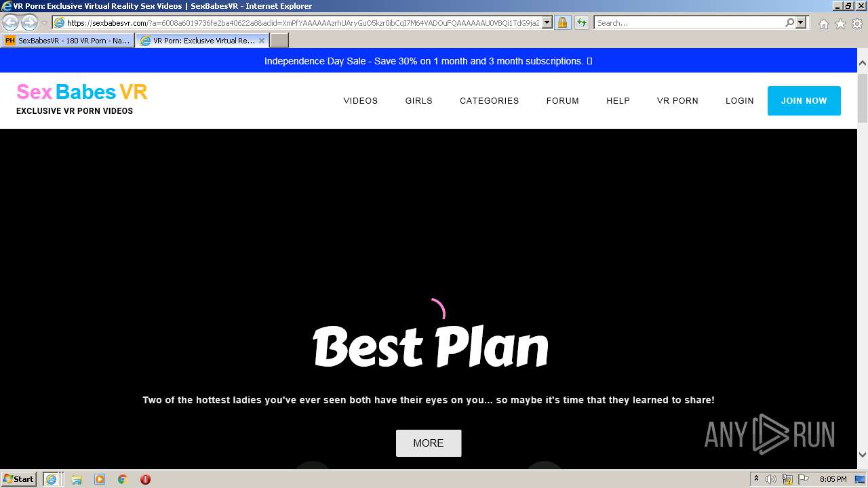Image resolution: width=868 pixels, height=488 pixels.
Task: Click the security lock icon
Action: tap(562, 22)
